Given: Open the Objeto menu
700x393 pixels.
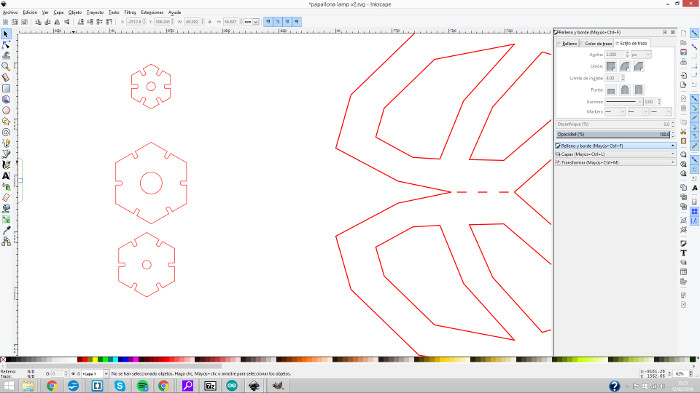Looking at the screenshot, I should pyautogui.click(x=75, y=13).
